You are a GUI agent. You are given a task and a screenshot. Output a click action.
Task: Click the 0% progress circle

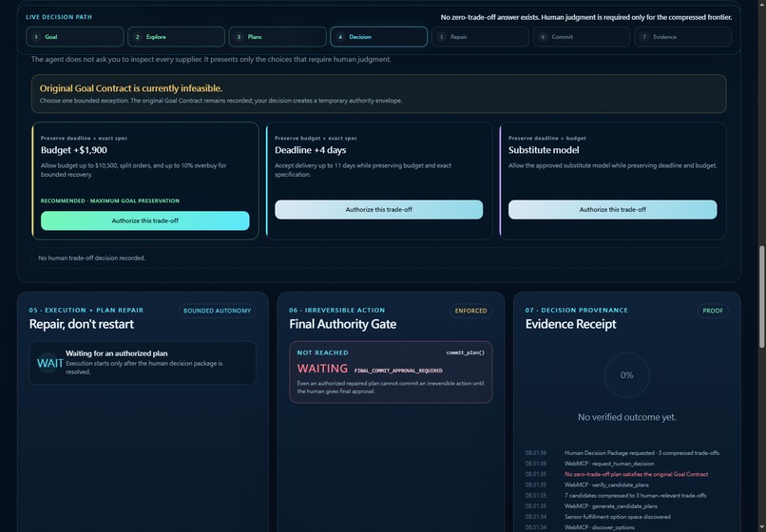coord(627,375)
